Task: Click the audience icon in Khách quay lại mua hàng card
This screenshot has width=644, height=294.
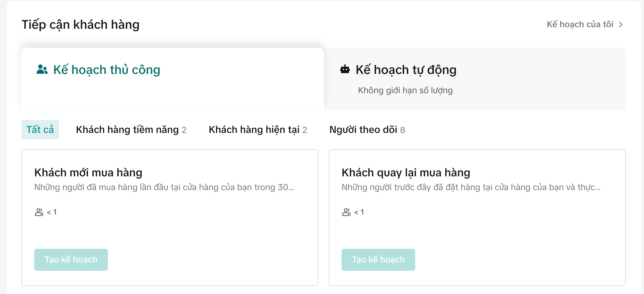Action: pyautogui.click(x=346, y=212)
